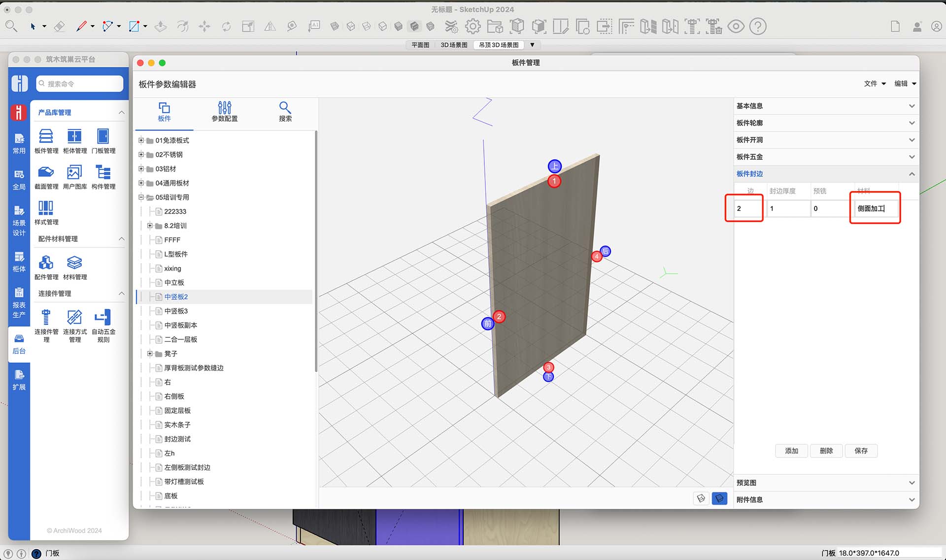The image size is (946, 560).
Task: Expand the 板件开洞 section
Action: [x=826, y=140]
